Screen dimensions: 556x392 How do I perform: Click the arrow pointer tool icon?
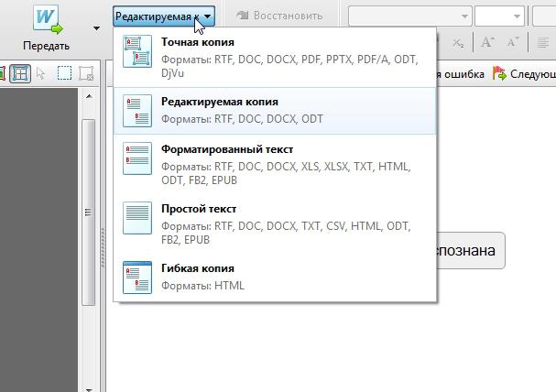(x=41, y=73)
